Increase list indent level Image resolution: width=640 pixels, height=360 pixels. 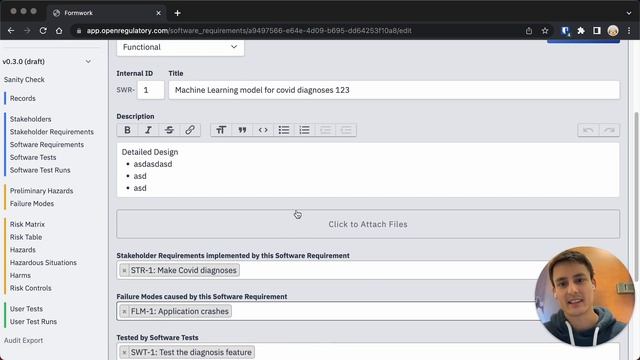[346, 130]
